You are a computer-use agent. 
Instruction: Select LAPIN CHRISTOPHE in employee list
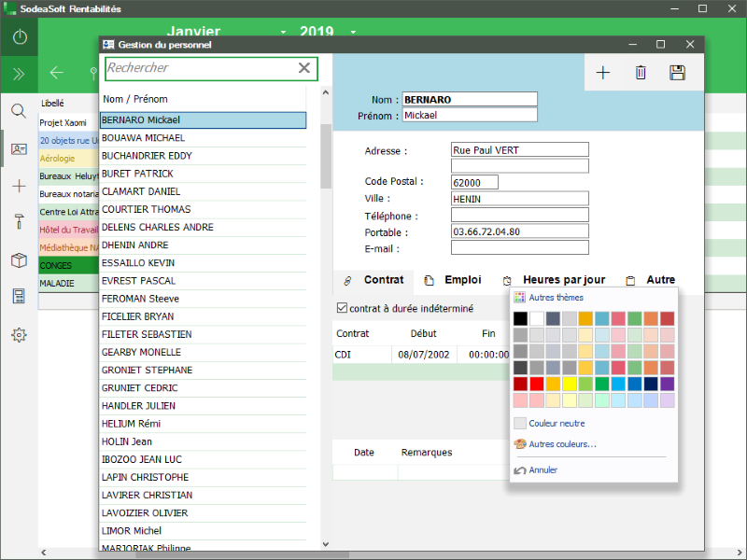tap(203, 477)
